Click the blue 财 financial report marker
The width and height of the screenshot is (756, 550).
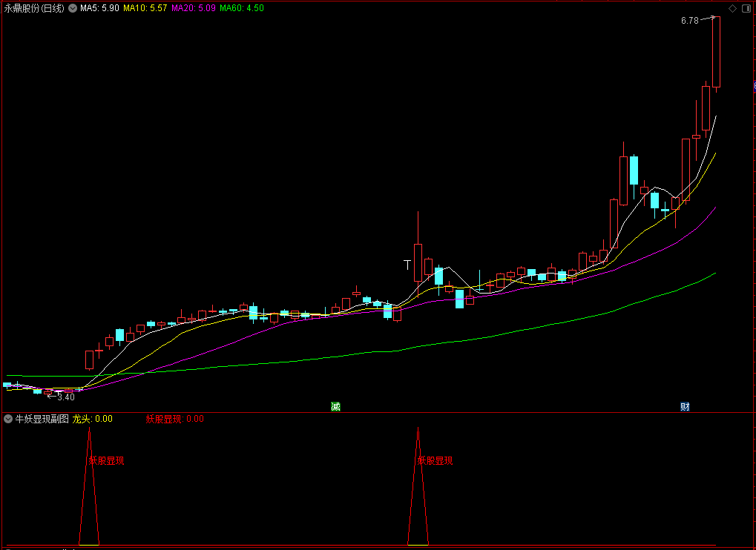[x=685, y=406]
